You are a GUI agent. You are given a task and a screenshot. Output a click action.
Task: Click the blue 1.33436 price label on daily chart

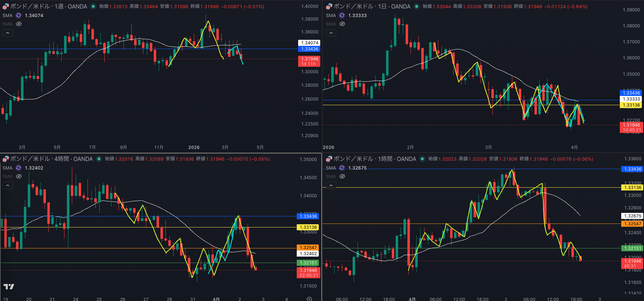pos(632,93)
